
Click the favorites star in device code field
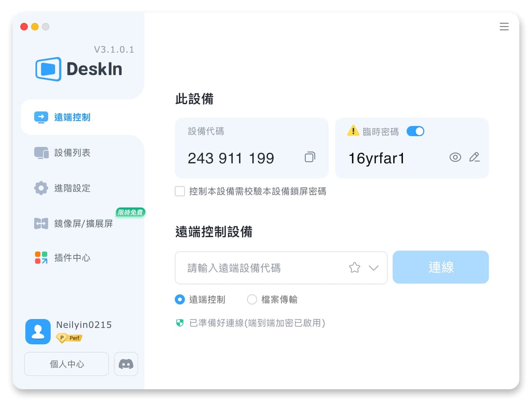(355, 267)
